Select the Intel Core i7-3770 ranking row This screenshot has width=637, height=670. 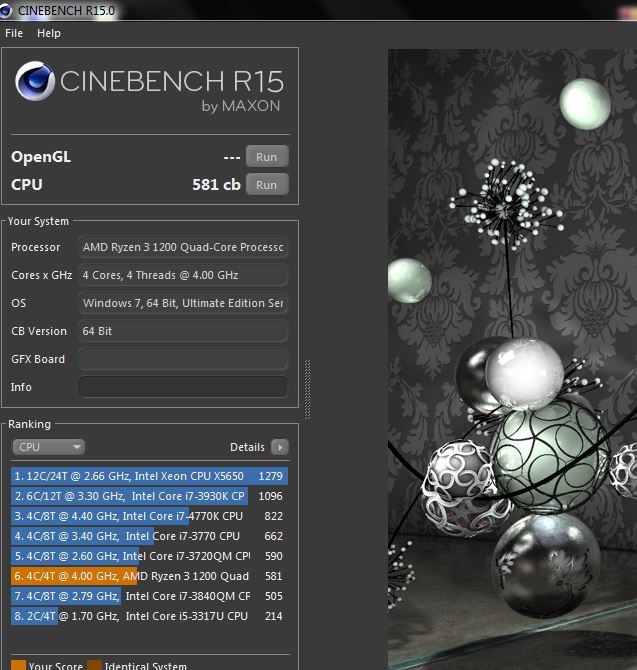(149, 536)
